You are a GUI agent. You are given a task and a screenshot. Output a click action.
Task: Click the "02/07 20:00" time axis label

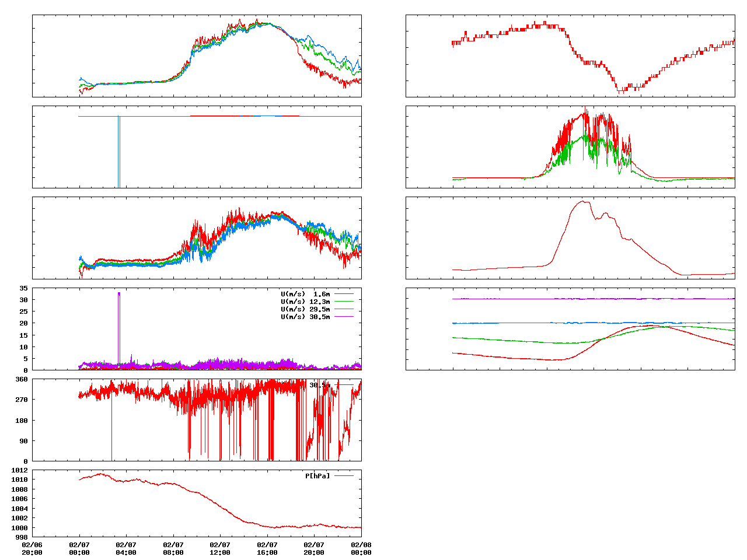314,549
